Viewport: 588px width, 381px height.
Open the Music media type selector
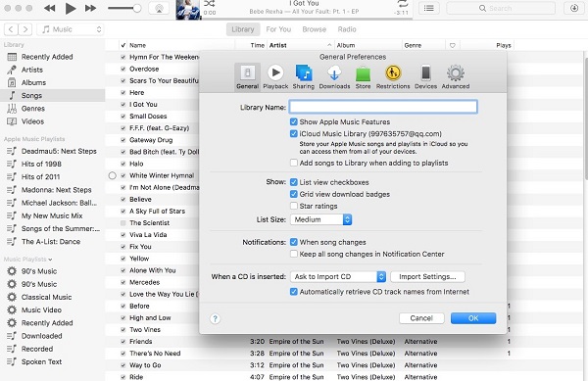[71, 29]
